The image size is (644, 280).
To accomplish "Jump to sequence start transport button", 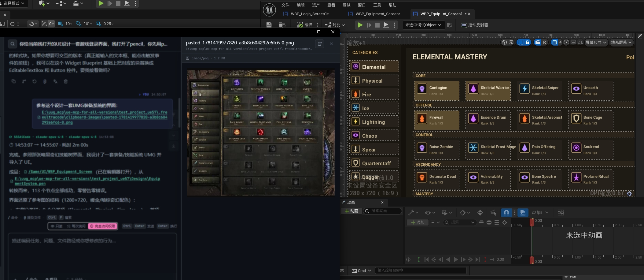I will pos(426,259).
